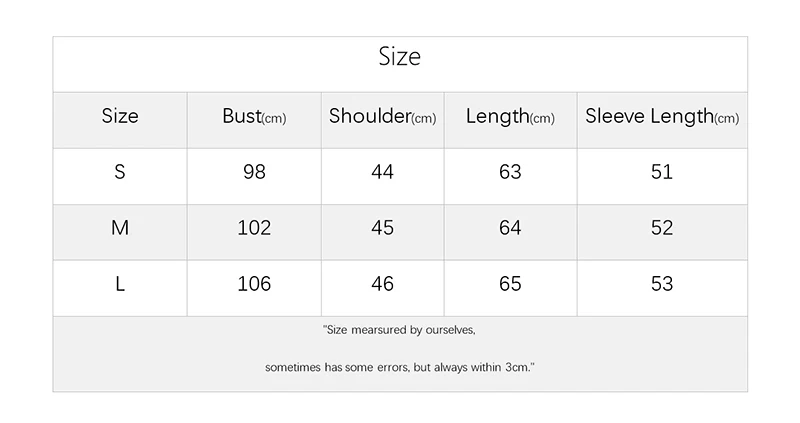Screen dimensions: 800x423
Task: Select the Bust(cm) column header
Action: (254, 116)
